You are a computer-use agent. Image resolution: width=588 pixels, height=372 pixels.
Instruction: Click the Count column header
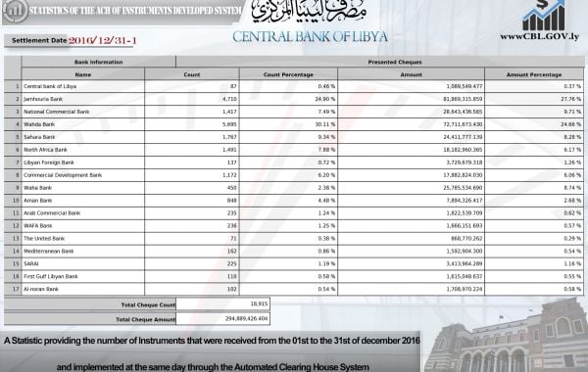coord(192,74)
